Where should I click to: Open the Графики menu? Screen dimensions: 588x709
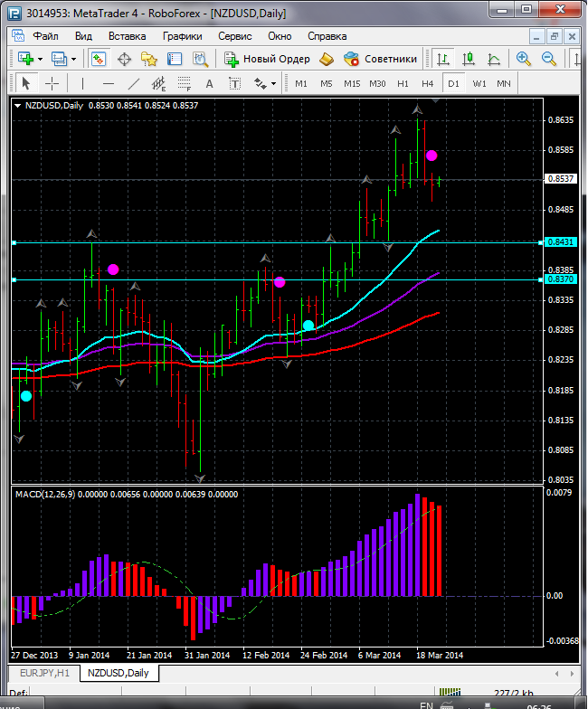click(x=183, y=36)
